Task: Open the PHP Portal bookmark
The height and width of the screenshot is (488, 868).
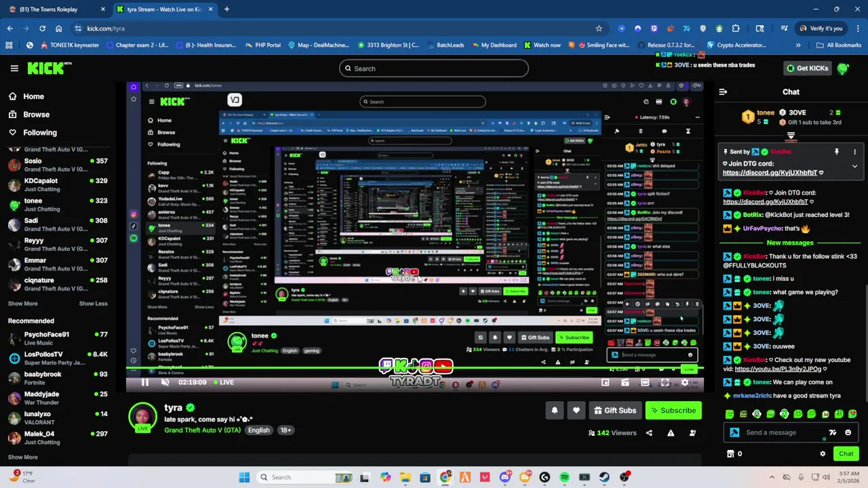Action: coord(262,45)
